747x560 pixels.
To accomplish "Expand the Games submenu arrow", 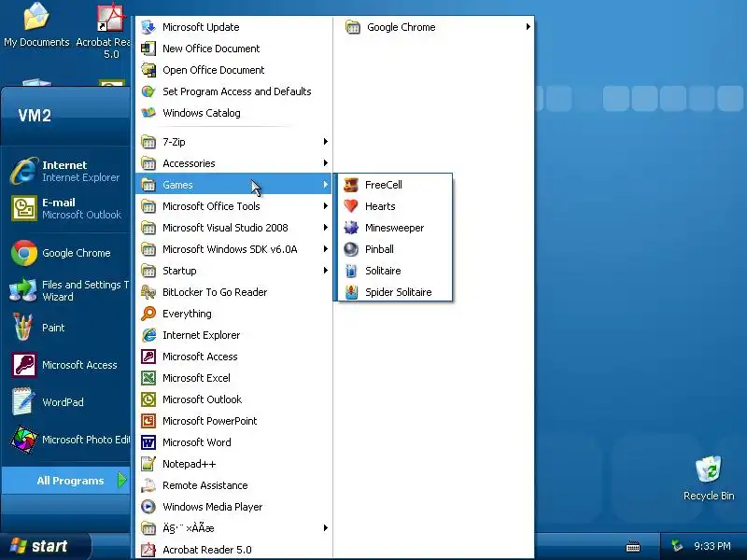I will (x=325, y=184).
